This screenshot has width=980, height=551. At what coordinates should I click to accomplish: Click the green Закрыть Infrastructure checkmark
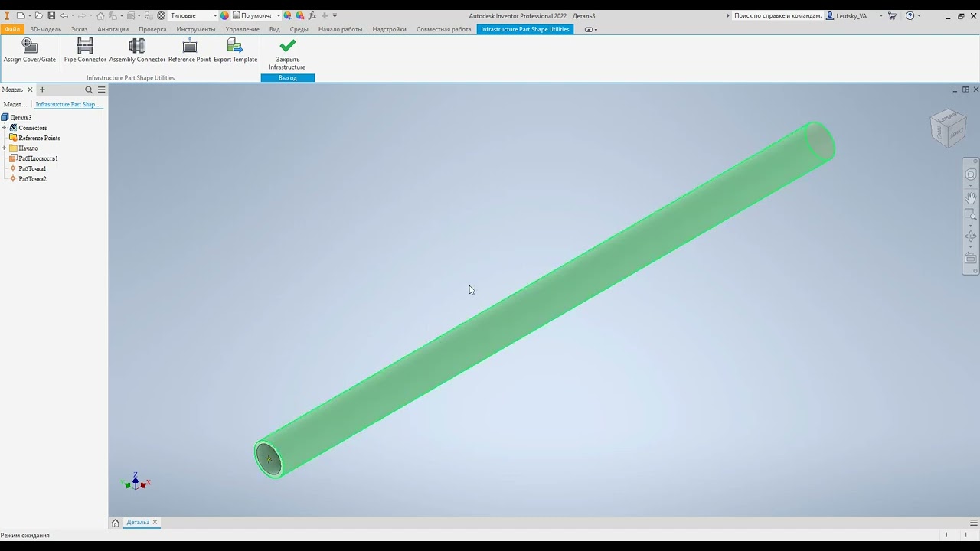click(x=287, y=54)
